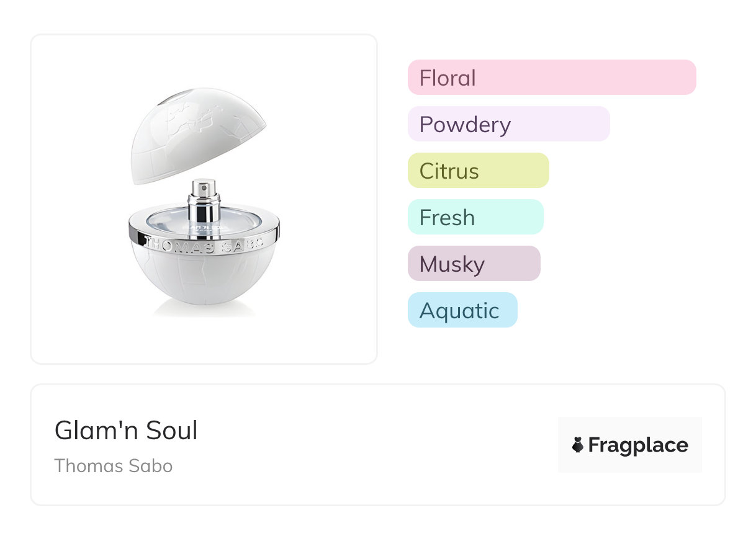Viewport: 756px width, 536px height.
Task: Click the engraved Thomas Sabo silver band
Action: click(204, 244)
